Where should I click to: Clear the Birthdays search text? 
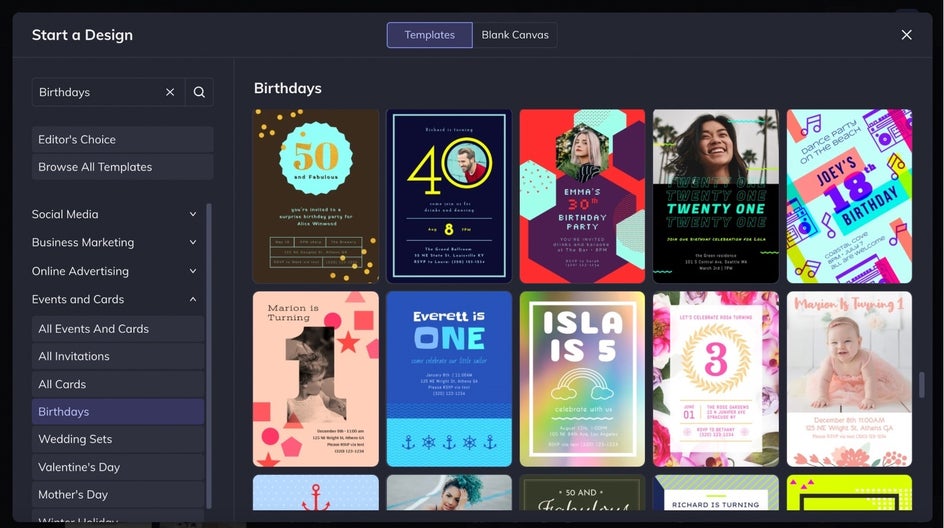(170, 92)
